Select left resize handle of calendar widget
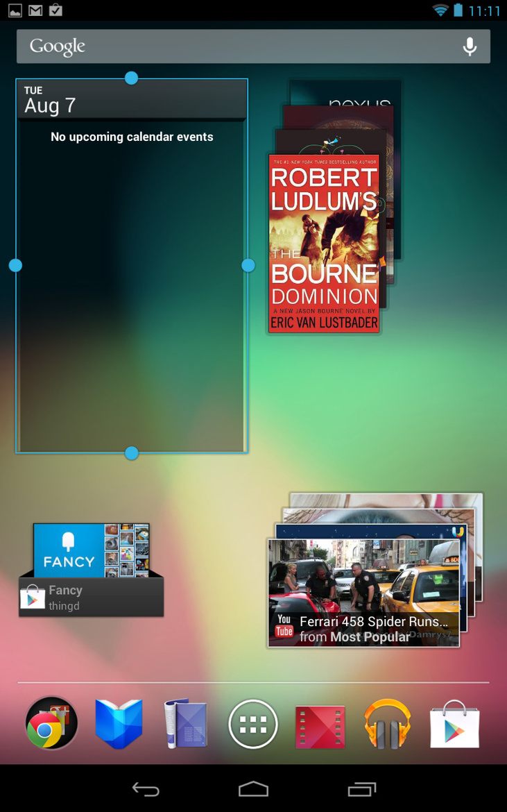Viewport: 507px width, 812px height. (15, 265)
